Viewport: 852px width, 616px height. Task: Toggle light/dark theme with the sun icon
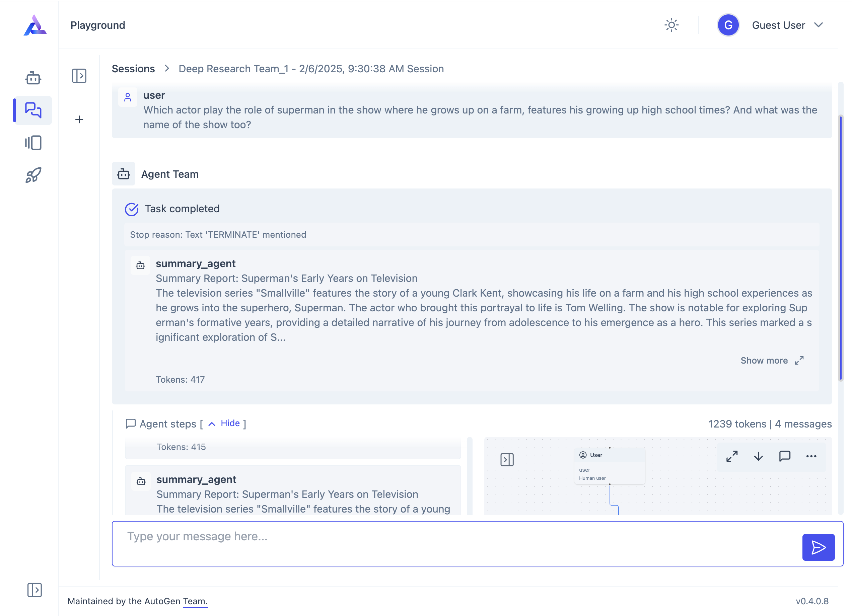pyautogui.click(x=671, y=25)
